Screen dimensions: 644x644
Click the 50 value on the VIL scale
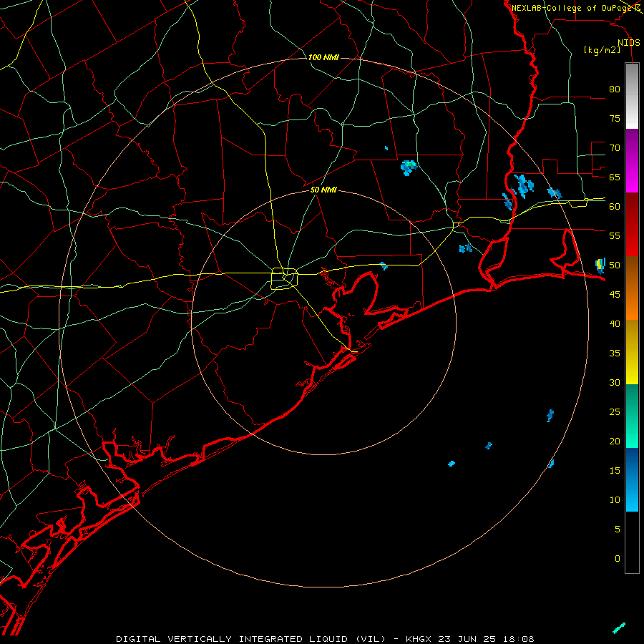[615, 265]
